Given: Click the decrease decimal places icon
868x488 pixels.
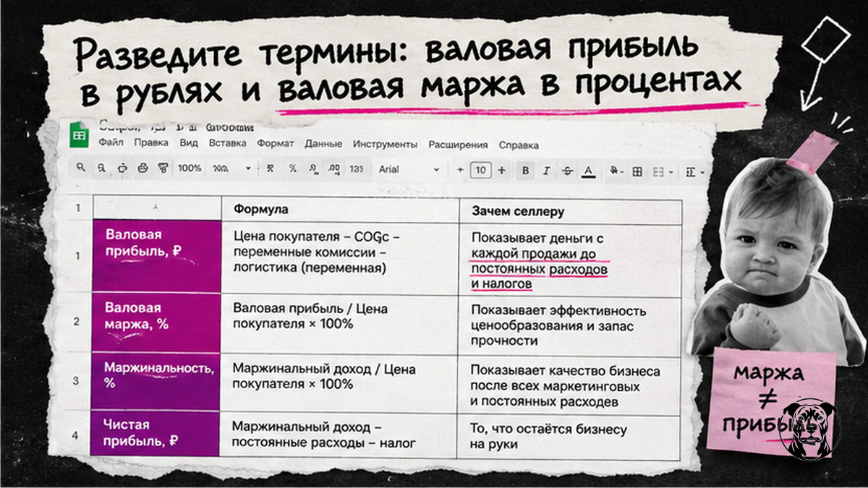Looking at the screenshot, I should coord(313,169).
